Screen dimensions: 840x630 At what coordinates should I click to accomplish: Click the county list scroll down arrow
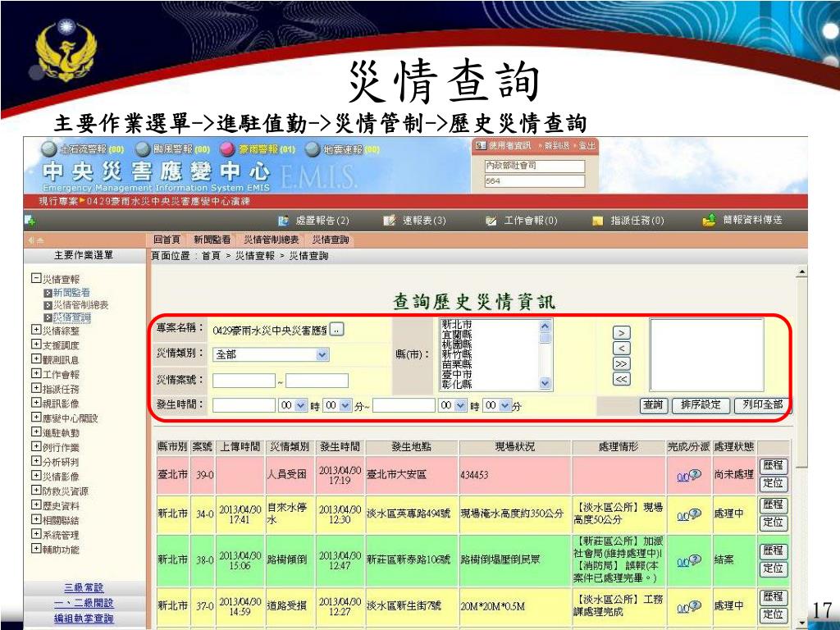(x=545, y=383)
